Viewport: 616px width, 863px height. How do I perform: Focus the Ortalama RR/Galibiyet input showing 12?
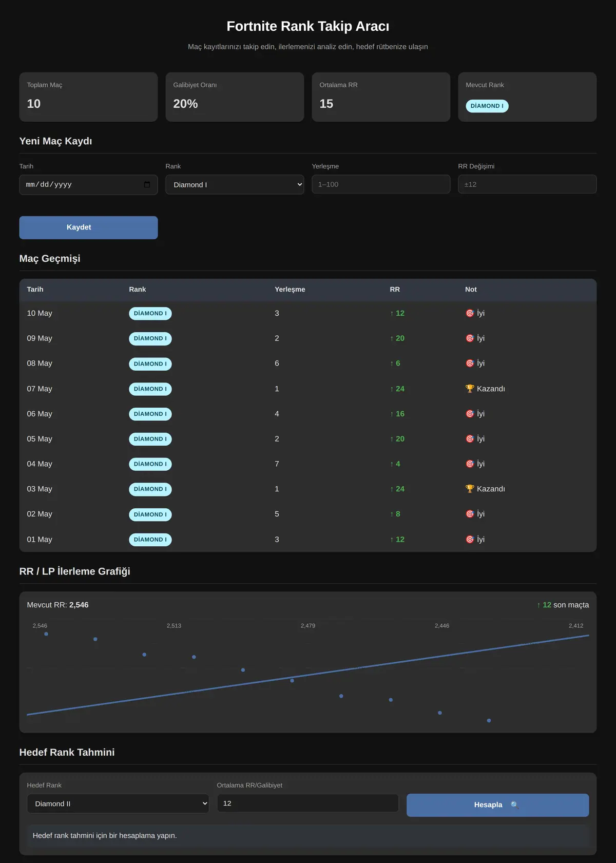click(x=308, y=803)
